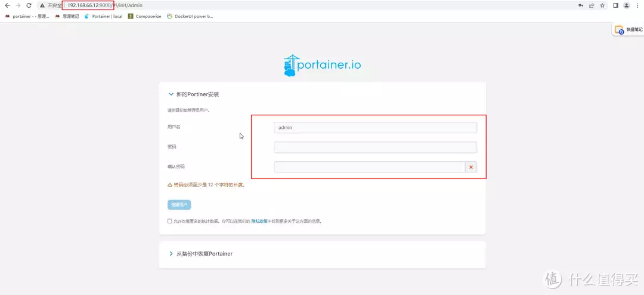Open the saved passwords key icon
644x295 pixels.
pos(581,6)
